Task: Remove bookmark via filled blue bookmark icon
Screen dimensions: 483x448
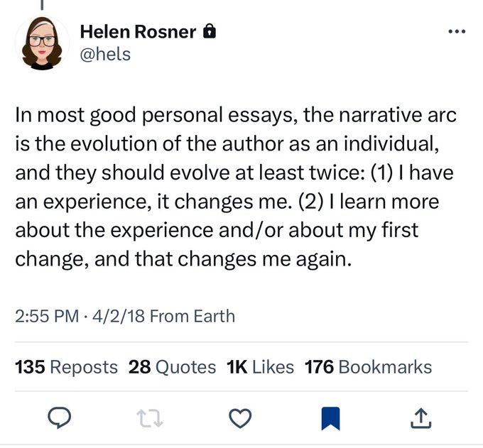Action: tap(330, 418)
